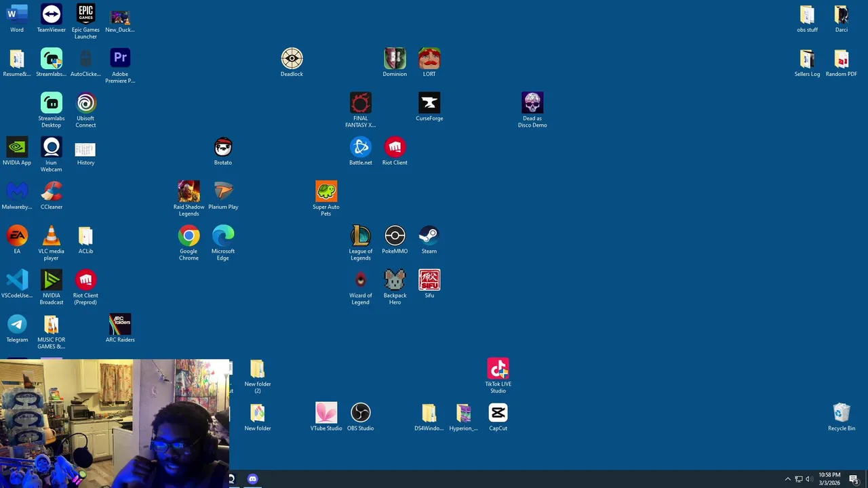Open the Random PDF file
The height and width of the screenshot is (488, 868).
842,59
